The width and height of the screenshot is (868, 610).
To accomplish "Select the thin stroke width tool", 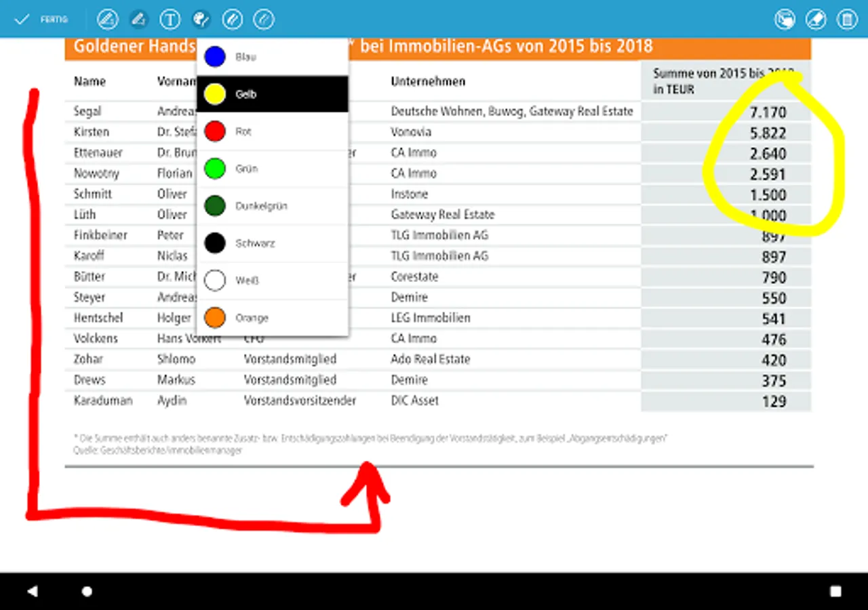I will [x=264, y=19].
